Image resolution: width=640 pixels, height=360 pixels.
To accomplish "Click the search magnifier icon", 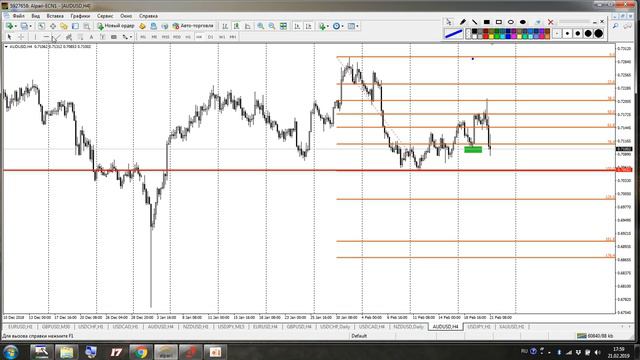I will click(x=615, y=26).
